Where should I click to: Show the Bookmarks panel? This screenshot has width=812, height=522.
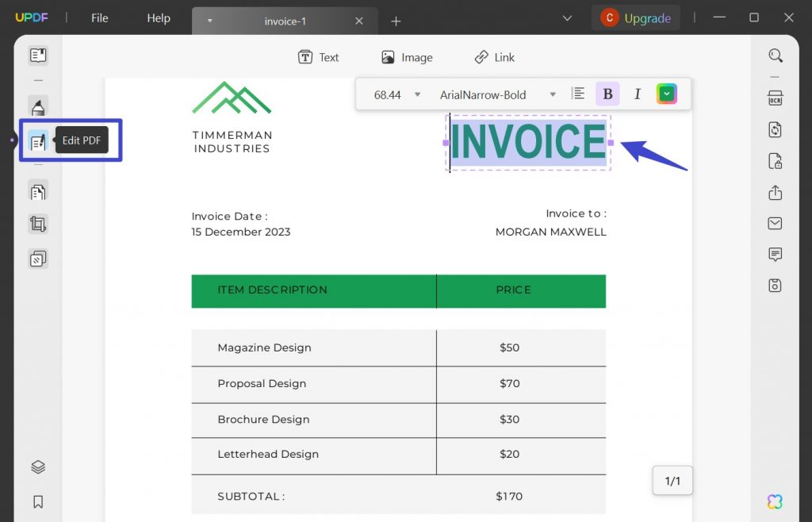38,501
